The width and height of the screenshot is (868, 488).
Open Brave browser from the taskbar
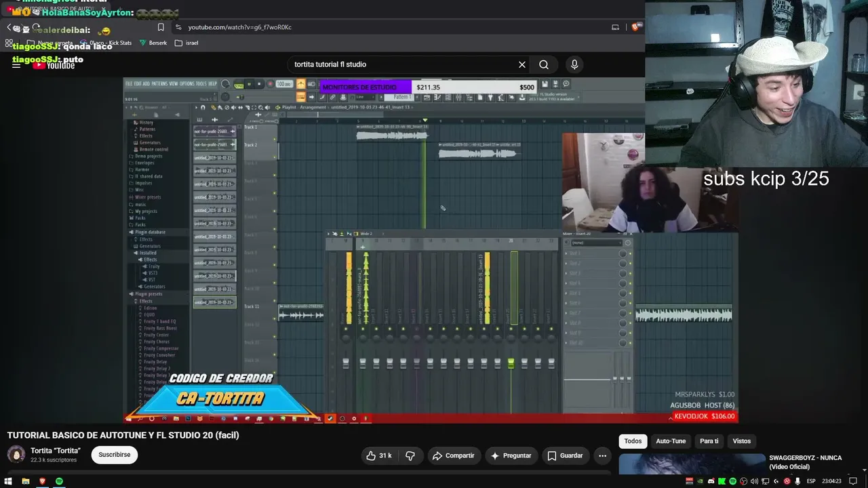pos(42,481)
